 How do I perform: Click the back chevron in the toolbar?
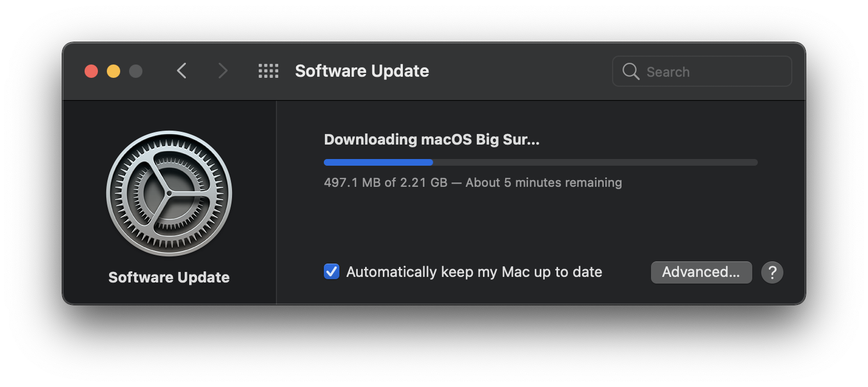coord(181,71)
